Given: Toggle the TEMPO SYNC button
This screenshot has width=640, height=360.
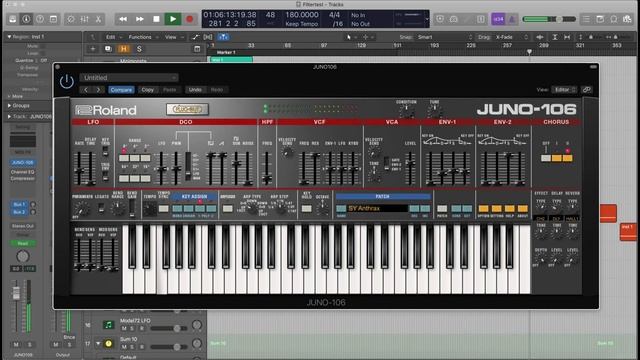Looking at the screenshot, I should [164, 209].
